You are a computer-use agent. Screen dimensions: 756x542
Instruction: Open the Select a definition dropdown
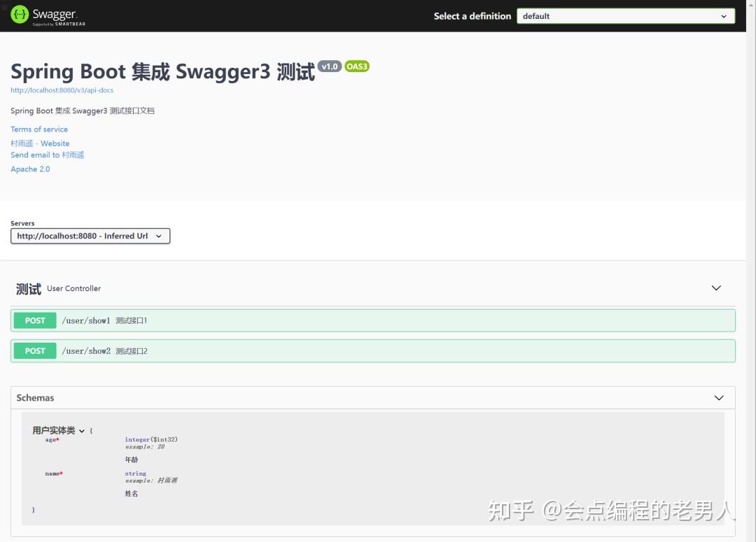pyautogui.click(x=625, y=15)
